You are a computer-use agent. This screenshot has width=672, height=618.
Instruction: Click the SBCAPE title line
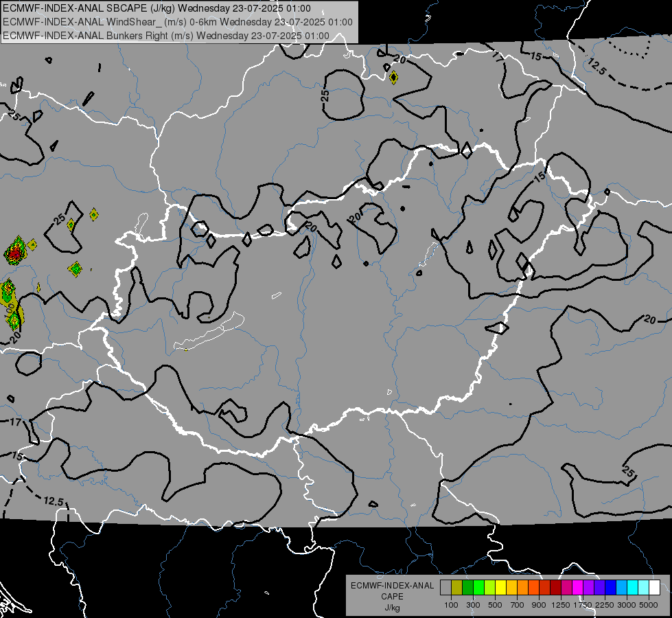(157, 8)
